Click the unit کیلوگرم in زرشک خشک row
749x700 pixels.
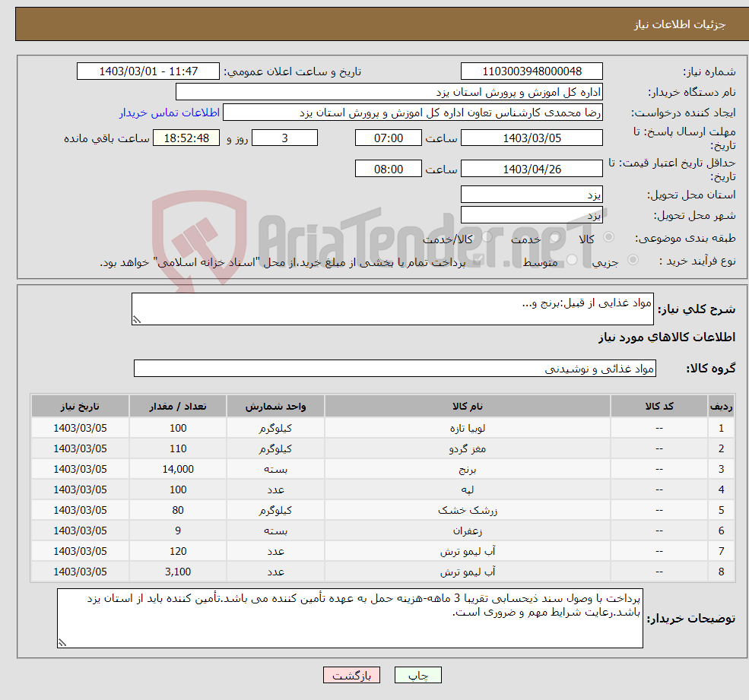[275, 511]
